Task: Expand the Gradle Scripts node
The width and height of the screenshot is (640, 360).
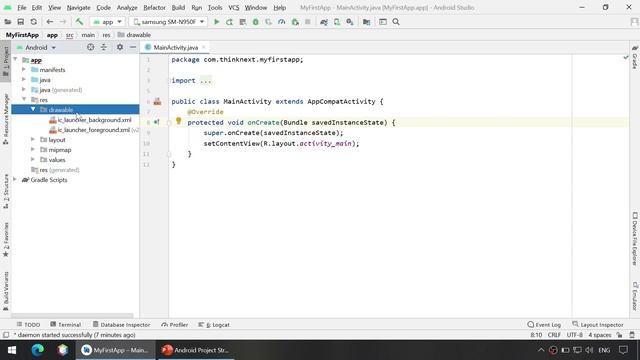Action: [x=16, y=179]
